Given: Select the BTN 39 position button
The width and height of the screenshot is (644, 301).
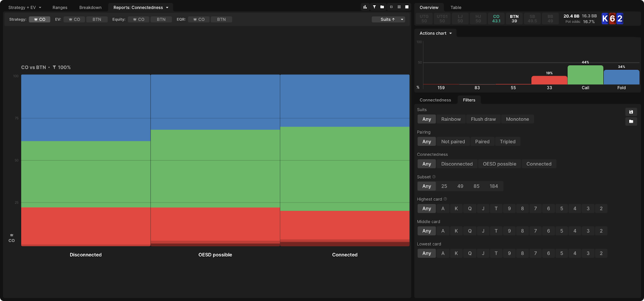Looking at the screenshot, I should 514,19.
